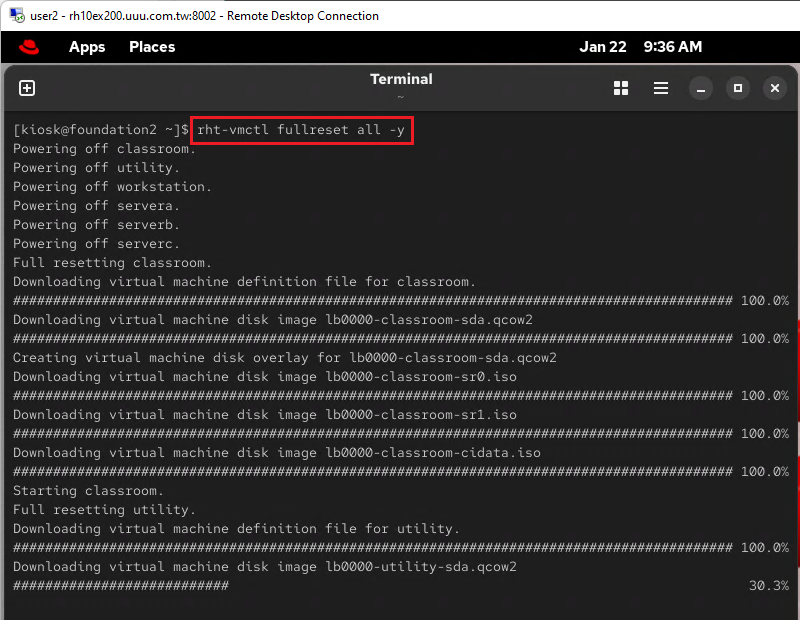This screenshot has width=800, height=620.
Task: Click the Remote Desktop Connection title icon
Action: click(16, 16)
